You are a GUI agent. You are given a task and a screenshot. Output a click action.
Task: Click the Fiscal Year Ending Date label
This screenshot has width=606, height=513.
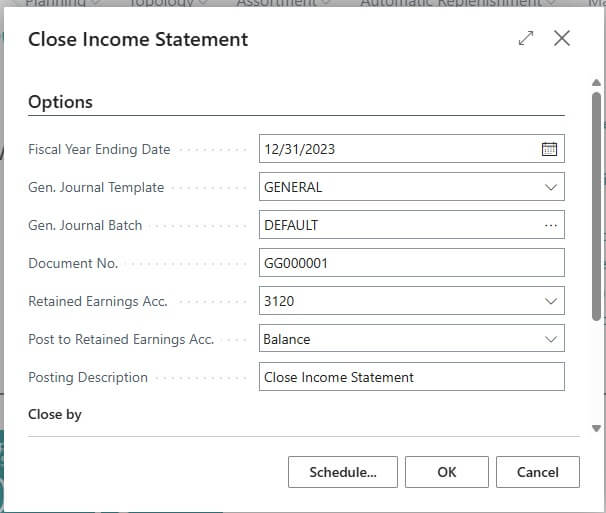[99, 149]
